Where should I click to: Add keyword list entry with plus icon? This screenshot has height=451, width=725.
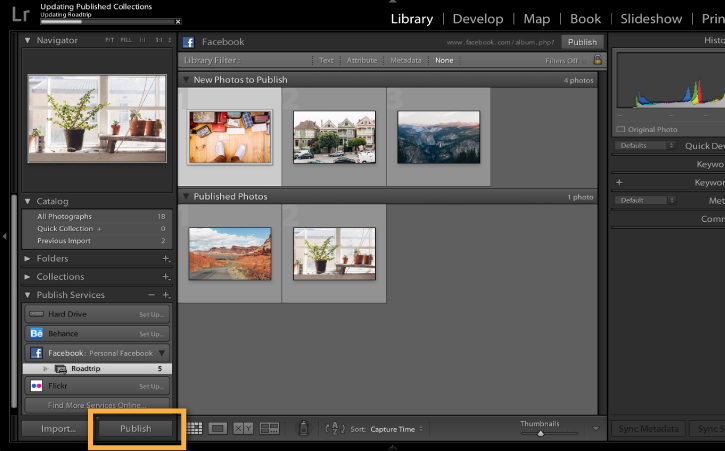click(x=619, y=182)
